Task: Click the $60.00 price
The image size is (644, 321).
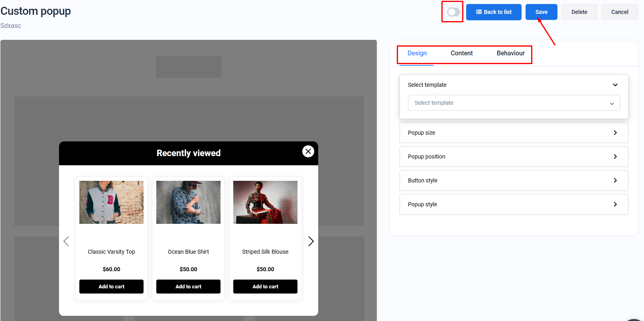Action: 111,269
